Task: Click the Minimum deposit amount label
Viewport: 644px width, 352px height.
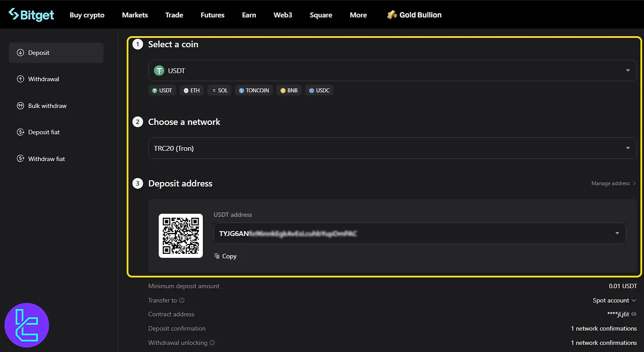Action: coord(184,286)
